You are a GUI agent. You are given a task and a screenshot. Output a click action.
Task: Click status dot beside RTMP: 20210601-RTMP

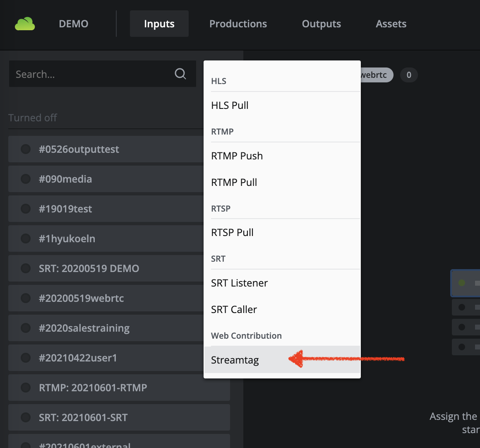click(26, 388)
